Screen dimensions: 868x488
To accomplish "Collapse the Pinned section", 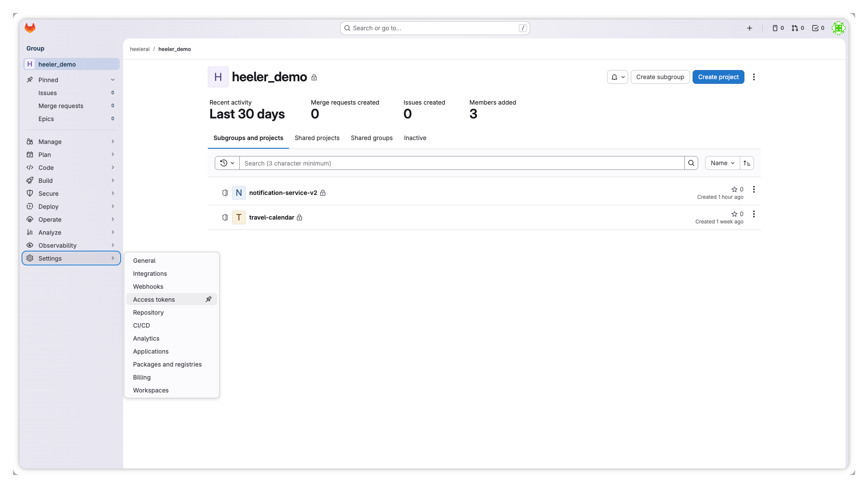I will tap(71, 80).
